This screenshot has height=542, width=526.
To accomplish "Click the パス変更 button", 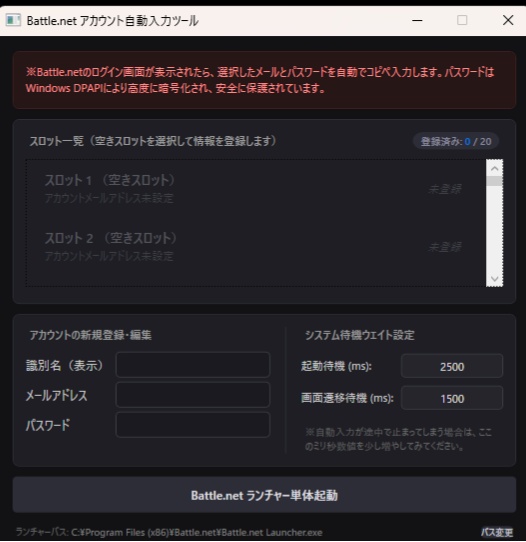I will 497,532.
